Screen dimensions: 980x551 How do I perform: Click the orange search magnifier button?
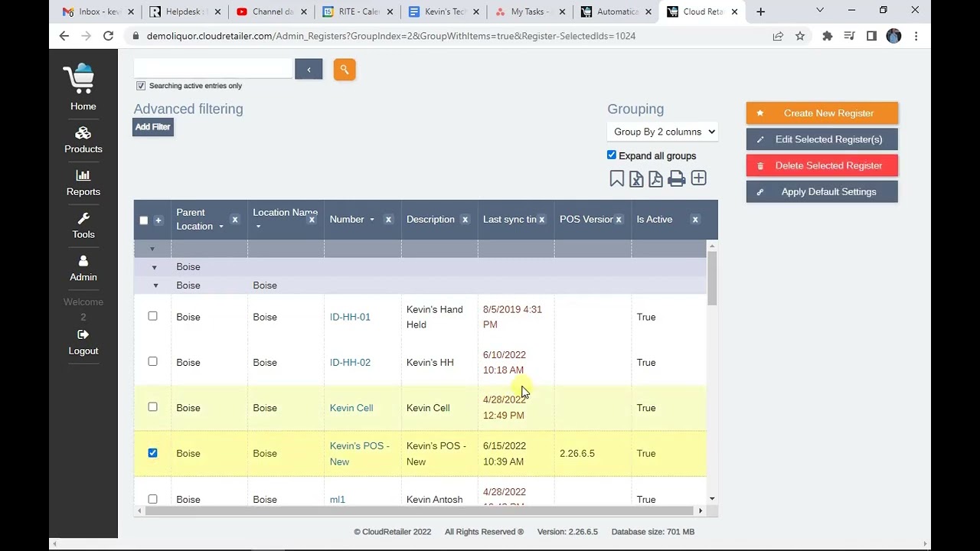(345, 70)
